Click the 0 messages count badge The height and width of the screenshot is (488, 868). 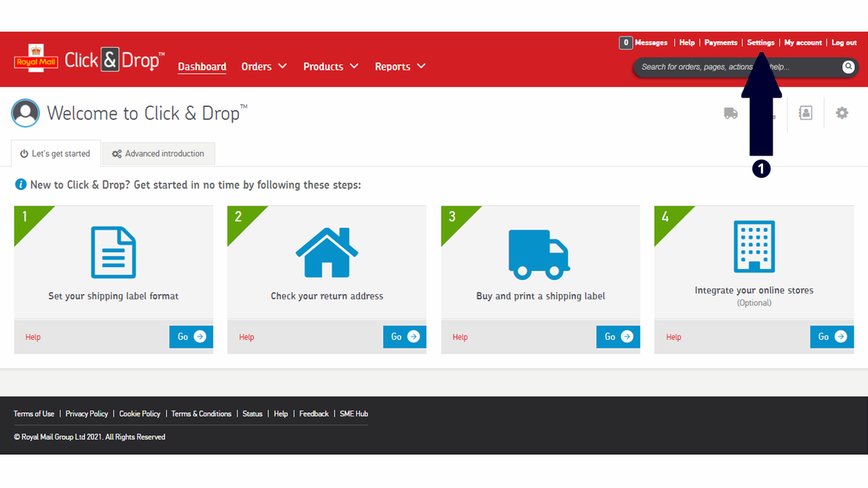[626, 43]
